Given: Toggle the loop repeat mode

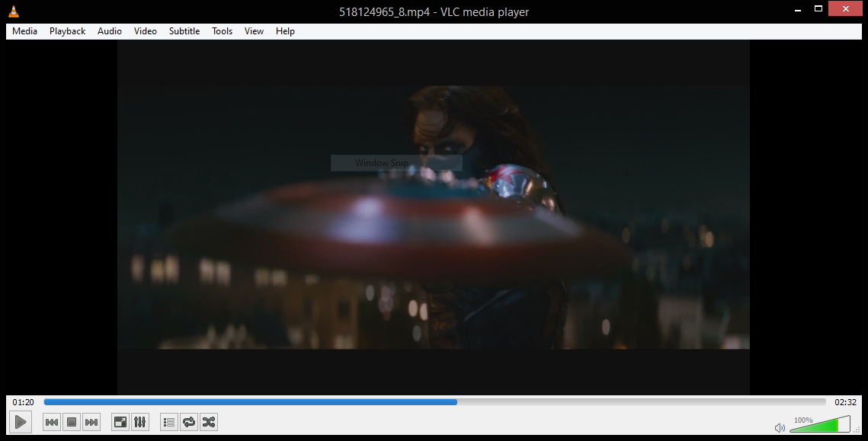Looking at the screenshot, I should pyautogui.click(x=189, y=422).
